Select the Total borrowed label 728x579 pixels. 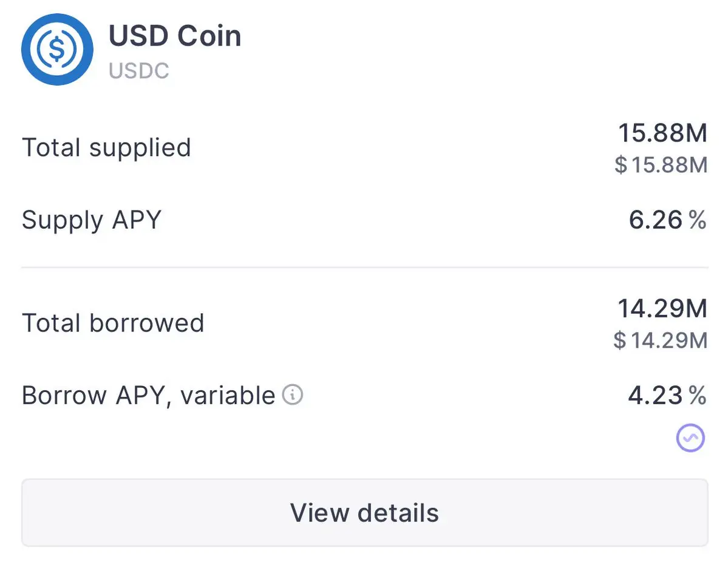(x=113, y=323)
